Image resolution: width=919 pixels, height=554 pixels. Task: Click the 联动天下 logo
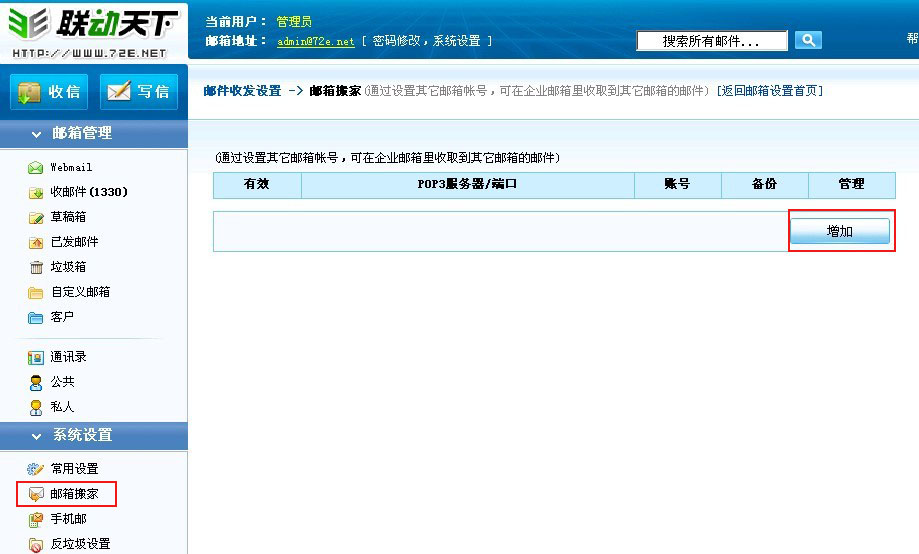point(94,30)
